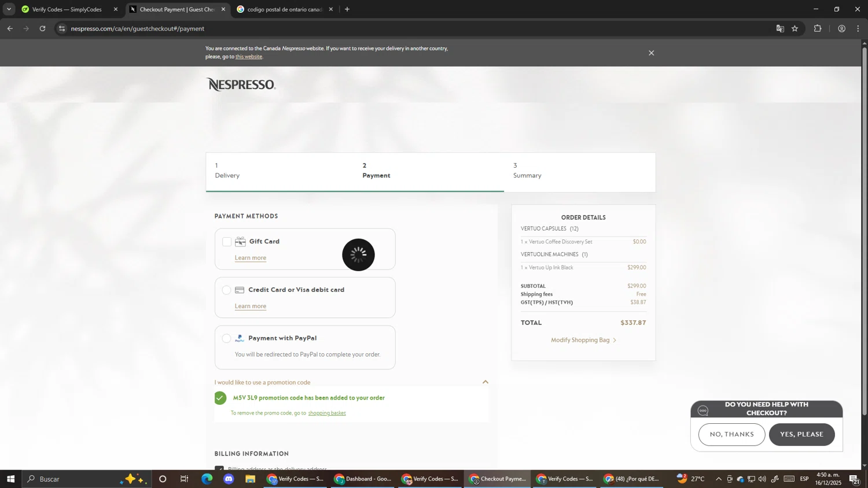Screen dimensions: 868x488
Task: Switch to the Verify Codes — SimplyCodes tab
Action: click(67, 9)
